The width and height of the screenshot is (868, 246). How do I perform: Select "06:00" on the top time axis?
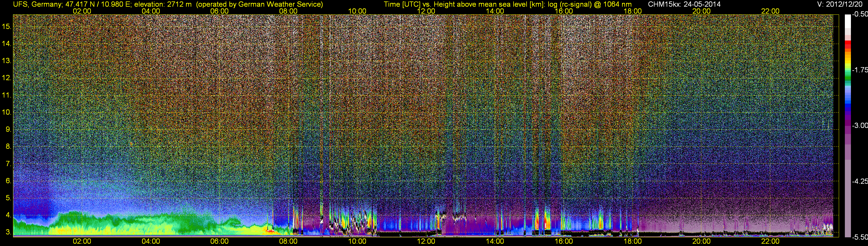click(x=219, y=11)
